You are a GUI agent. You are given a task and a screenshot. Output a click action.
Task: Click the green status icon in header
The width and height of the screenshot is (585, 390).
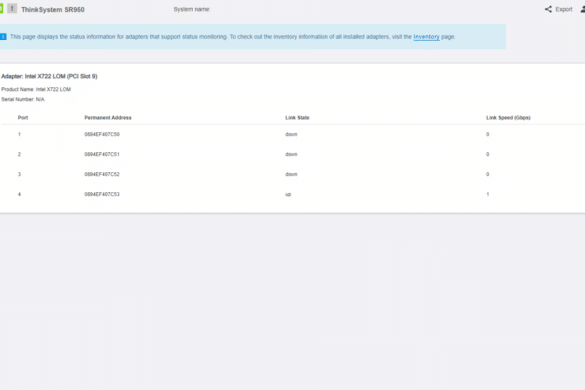(x=1, y=9)
